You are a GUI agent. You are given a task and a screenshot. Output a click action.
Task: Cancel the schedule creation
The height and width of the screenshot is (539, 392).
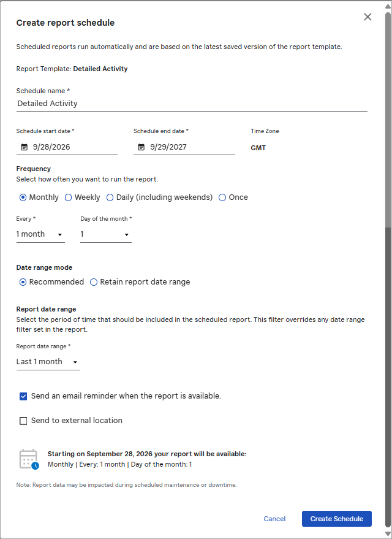pyautogui.click(x=274, y=519)
